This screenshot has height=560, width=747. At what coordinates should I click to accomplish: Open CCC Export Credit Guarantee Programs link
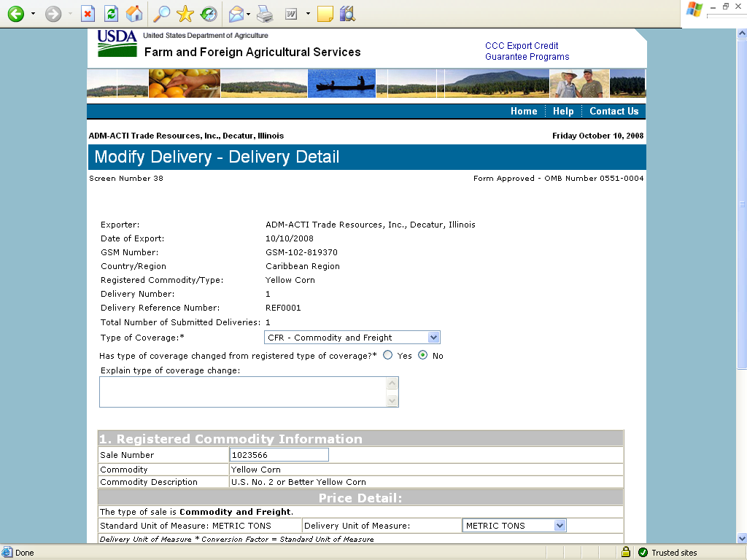coord(527,51)
